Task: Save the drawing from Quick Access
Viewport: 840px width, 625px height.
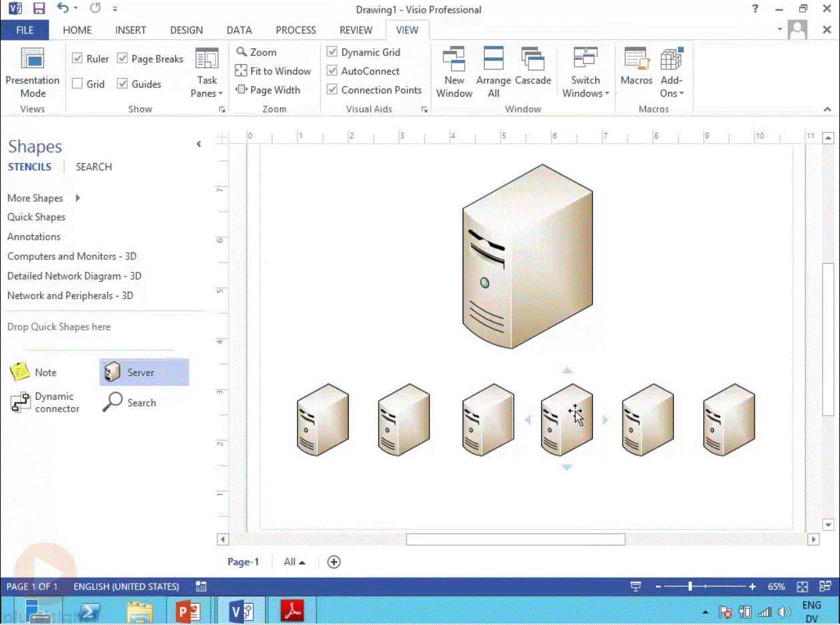Action: (39, 9)
